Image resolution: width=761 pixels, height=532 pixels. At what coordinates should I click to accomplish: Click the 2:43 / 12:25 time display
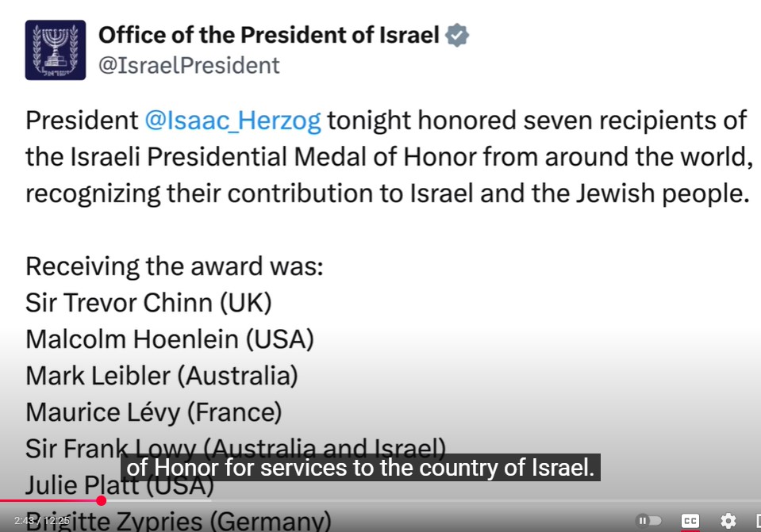tap(41, 521)
